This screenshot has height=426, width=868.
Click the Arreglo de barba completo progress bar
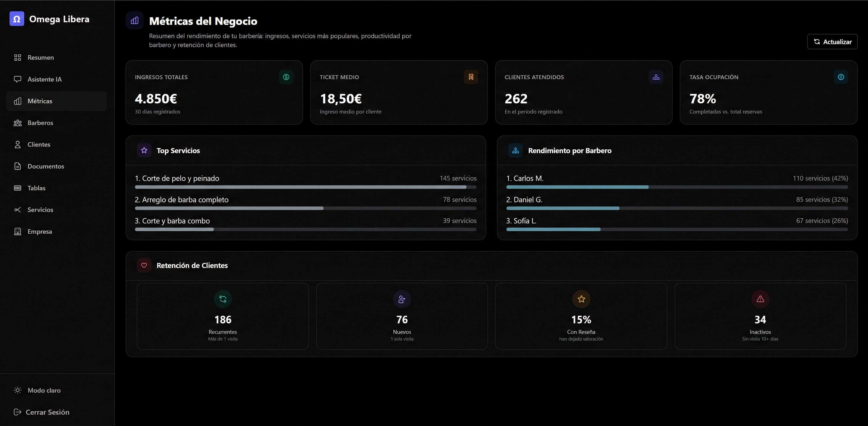306,208
